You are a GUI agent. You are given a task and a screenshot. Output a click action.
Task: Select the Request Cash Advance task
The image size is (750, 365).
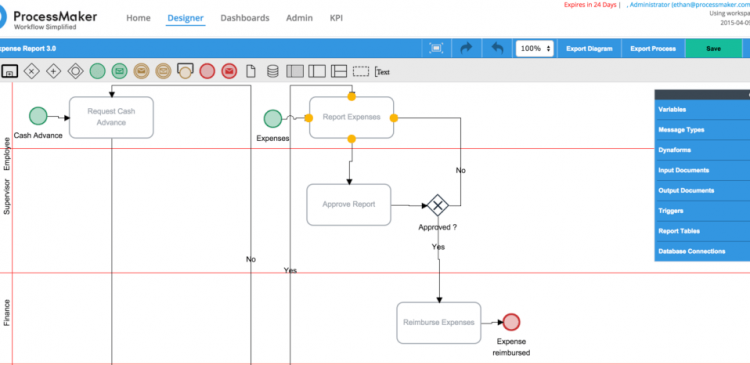111,117
